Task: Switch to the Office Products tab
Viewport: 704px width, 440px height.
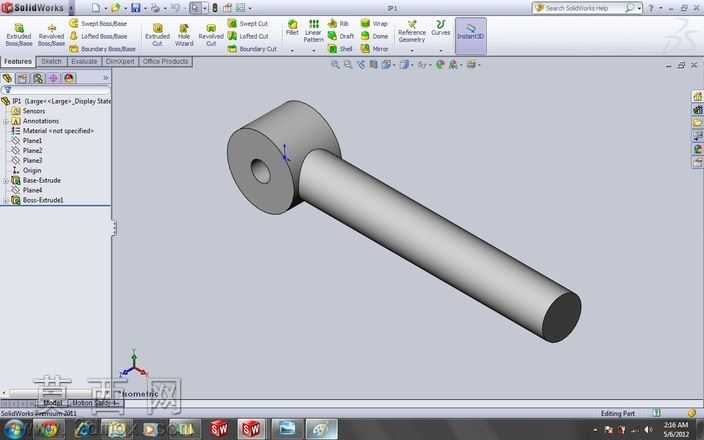Action: 165,62
